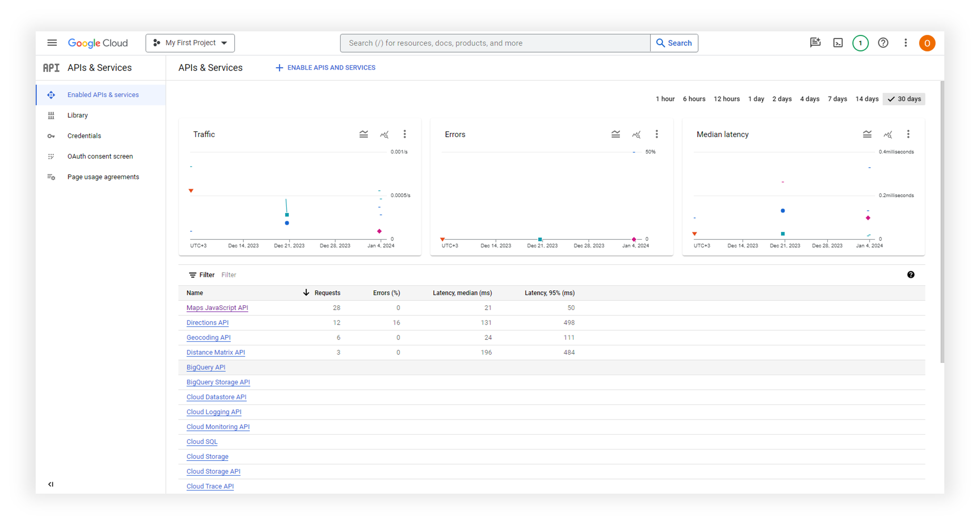This screenshot has width=980, height=525.
Task: Open more options on Traffic chart
Action: 404,134
